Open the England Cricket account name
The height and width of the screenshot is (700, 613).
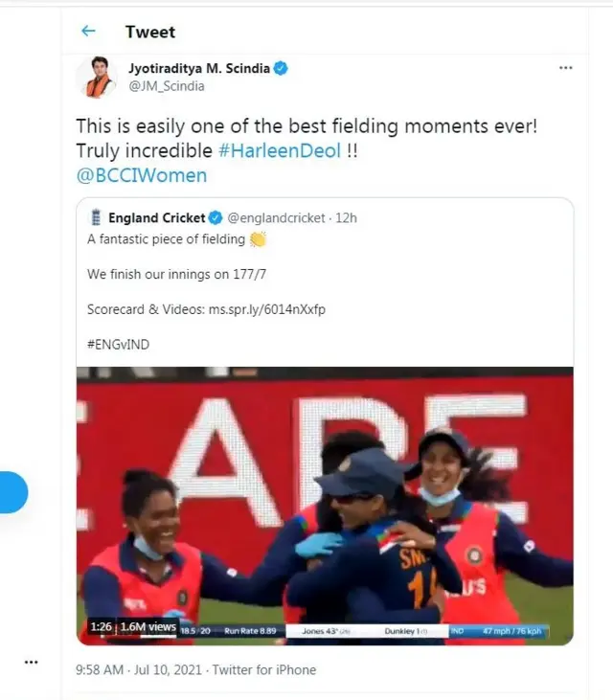(157, 218)
